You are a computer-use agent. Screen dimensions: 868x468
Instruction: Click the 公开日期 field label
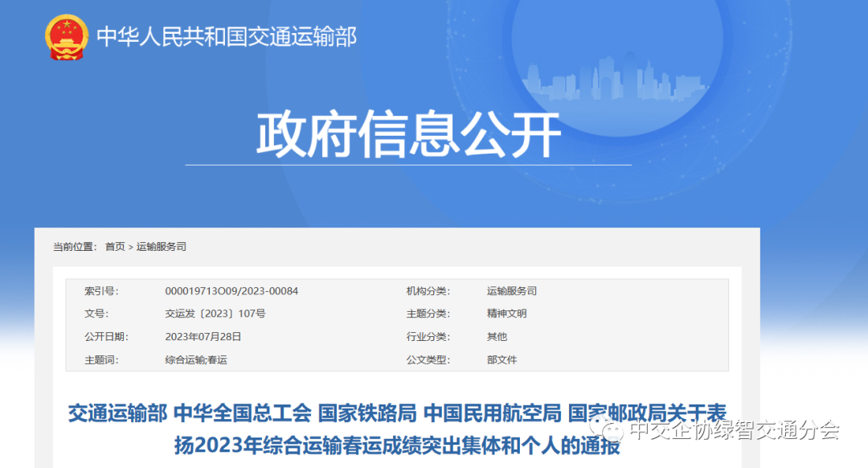point(106,337)
